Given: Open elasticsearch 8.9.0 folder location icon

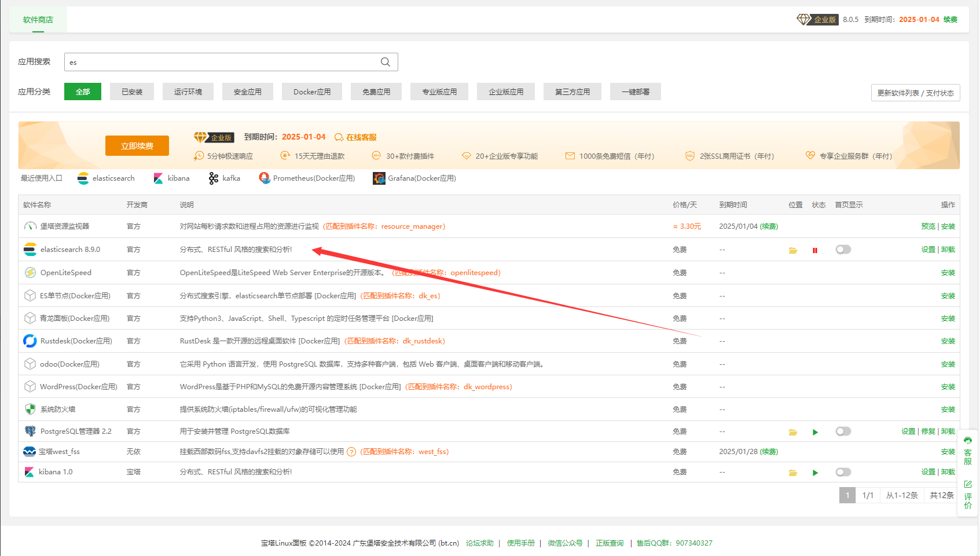Looking at the screenshot, I should coord(793,250).
